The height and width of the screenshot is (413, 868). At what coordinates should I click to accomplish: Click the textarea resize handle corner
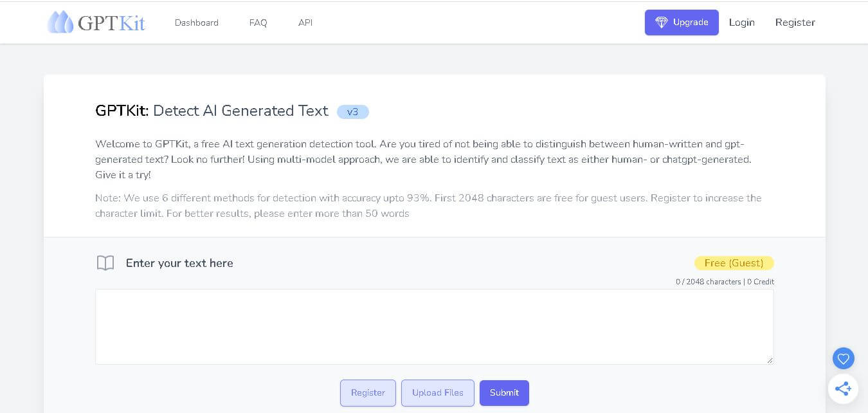tap(770, 360)
